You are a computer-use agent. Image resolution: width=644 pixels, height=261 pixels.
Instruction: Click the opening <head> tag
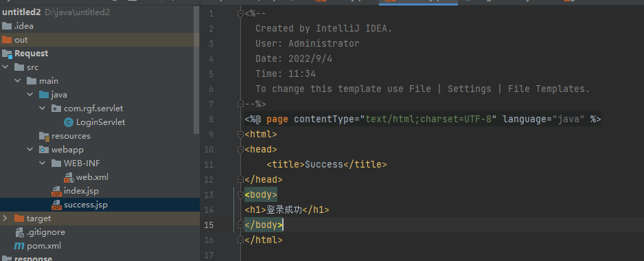[261, 150]
